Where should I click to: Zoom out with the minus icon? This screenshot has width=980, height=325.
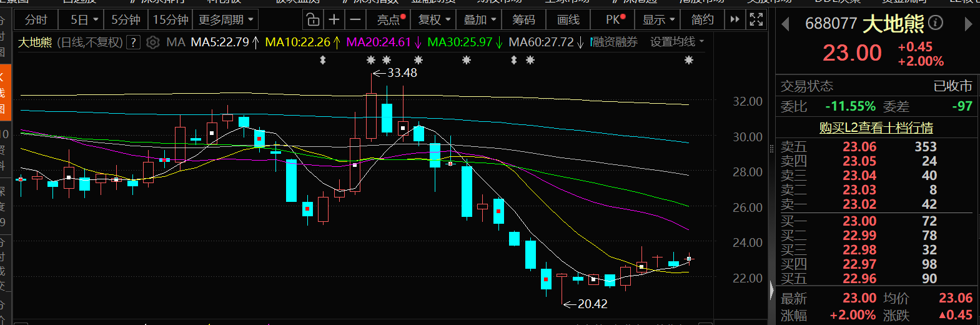pyautogui.click(x=355, y=20)
